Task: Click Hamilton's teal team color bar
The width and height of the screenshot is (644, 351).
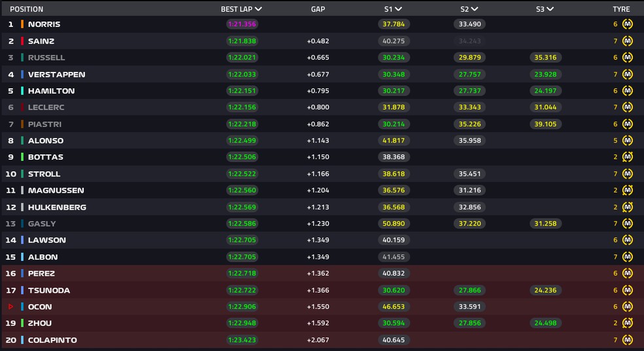Action: click(x=22, y=91)
